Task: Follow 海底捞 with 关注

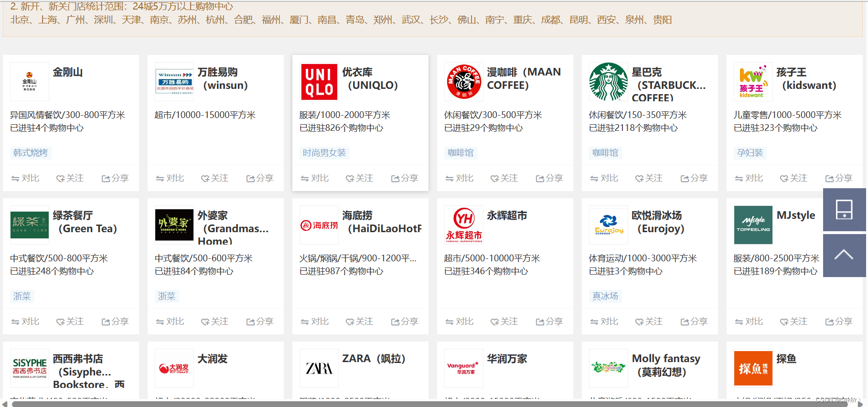Action: pyautogui.click(x=359, y=321)
